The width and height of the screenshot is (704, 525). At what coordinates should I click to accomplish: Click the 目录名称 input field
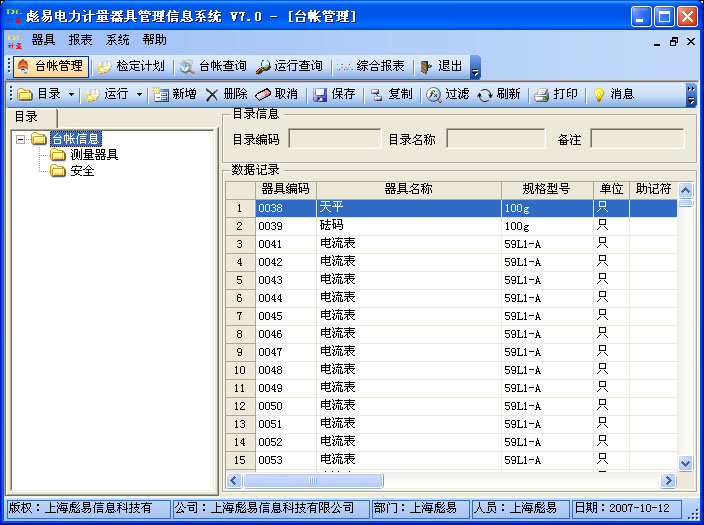(495, 139)
